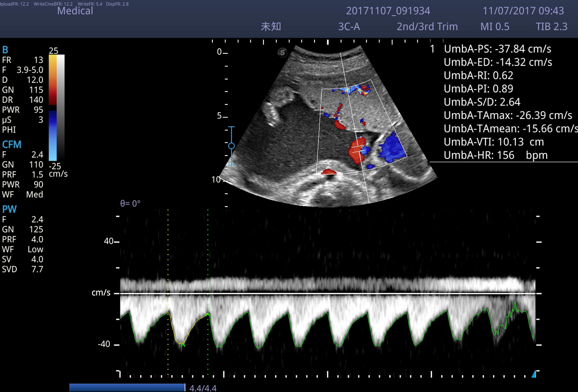Click the 2nd/3rd Trim exam preset
The height and width of the screenshot is (392, 578).
point(427,26)
